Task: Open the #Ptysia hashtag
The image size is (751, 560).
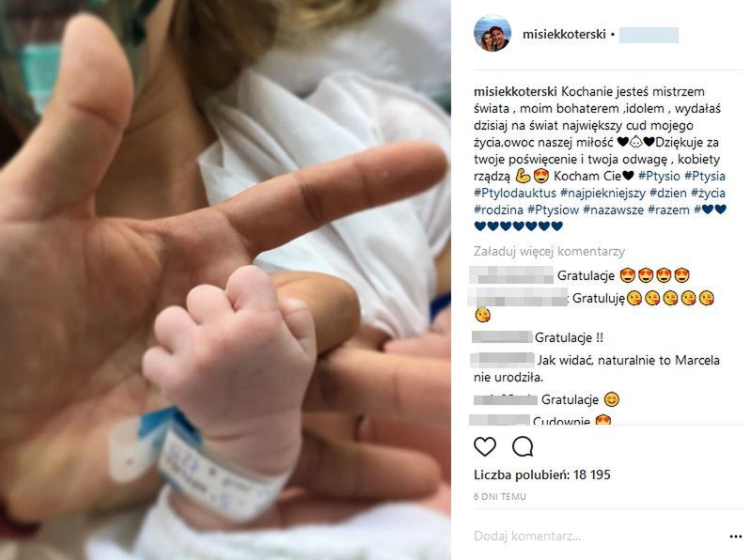Action: point(705,176)
